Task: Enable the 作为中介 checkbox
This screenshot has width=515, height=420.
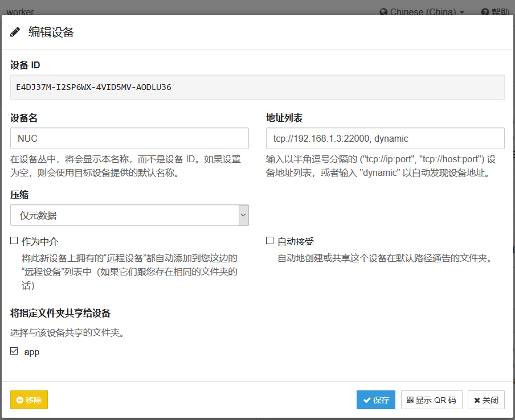Action: [14, 241]
